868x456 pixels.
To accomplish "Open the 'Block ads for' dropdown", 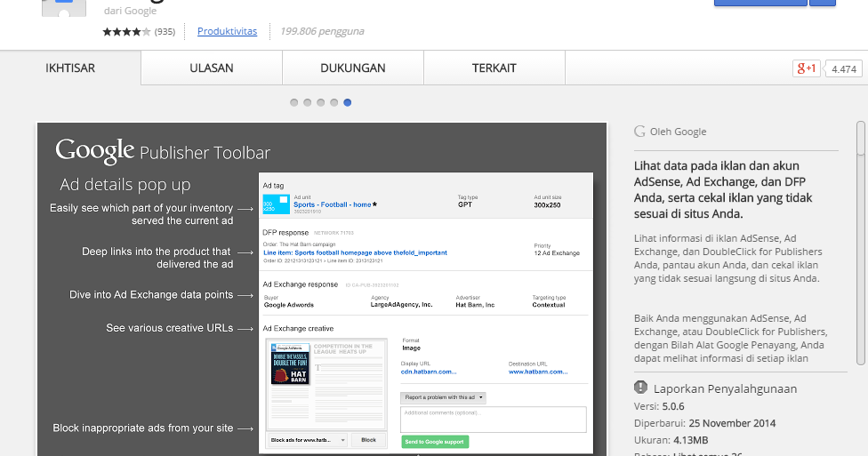I will tap(307, 440).
